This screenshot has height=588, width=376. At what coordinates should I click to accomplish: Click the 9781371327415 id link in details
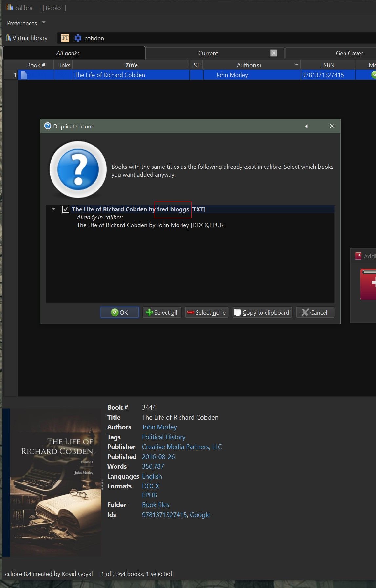click(164, 515)
